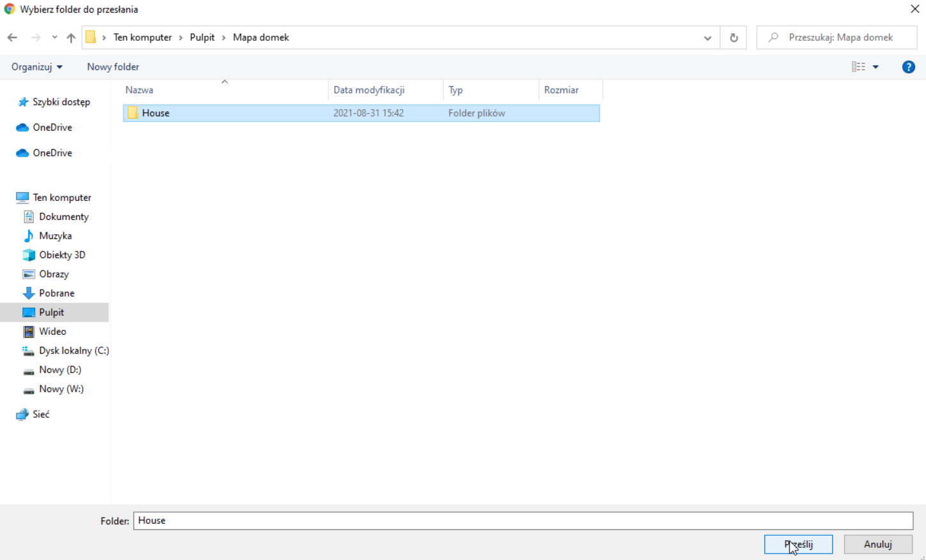Open the Help question mark icon
926x560 pixels.
[908, 67]
